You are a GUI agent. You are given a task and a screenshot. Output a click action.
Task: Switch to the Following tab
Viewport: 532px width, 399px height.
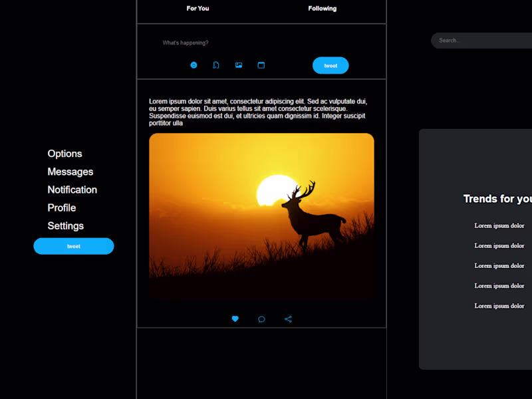323,9
